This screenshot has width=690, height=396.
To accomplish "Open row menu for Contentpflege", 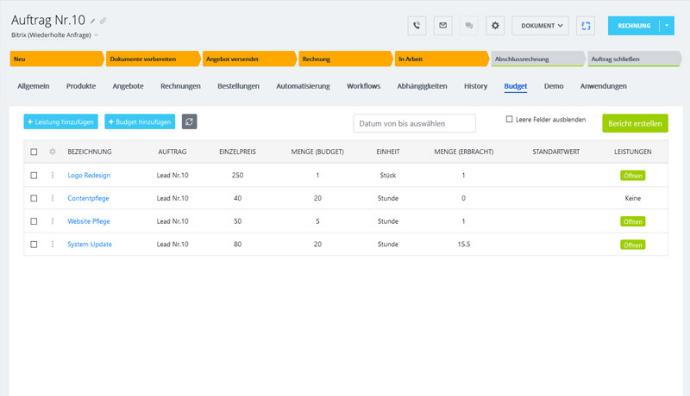I will [x=52, y=198].
